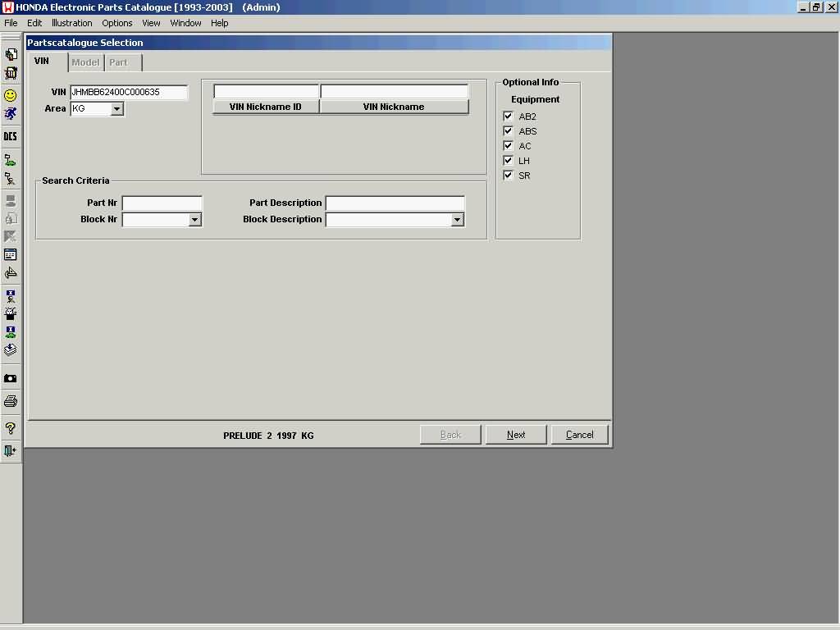Open the Help menu
Viewport: 840px width, 630px height.
point(219,23)
